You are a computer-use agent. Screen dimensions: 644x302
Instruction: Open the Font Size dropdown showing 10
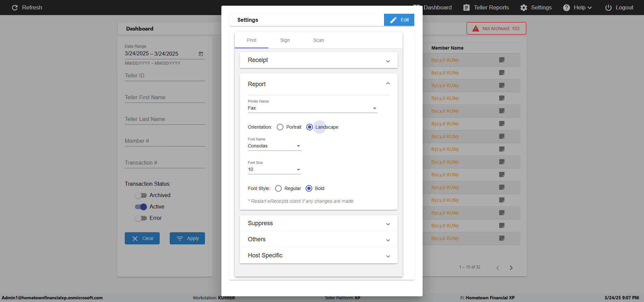[275, 169]
